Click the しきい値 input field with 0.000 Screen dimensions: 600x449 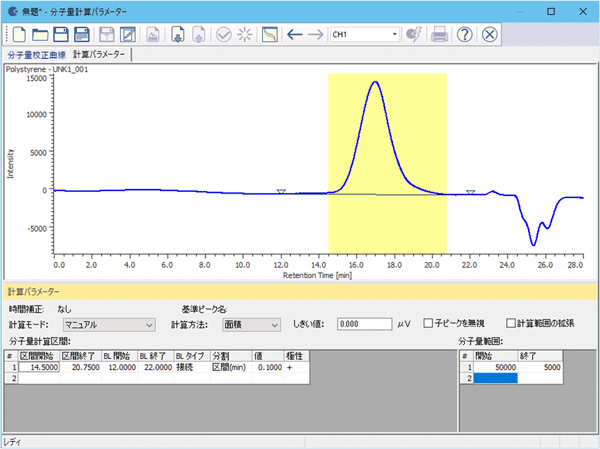point(363,324)
